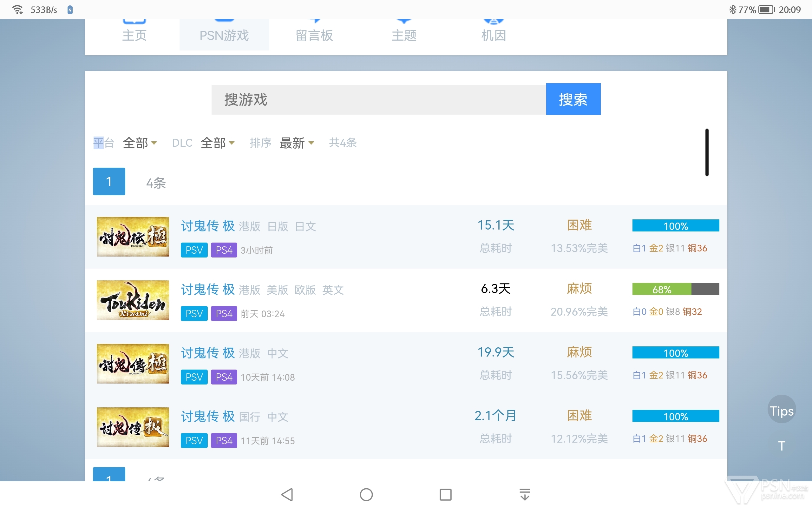Image resolution: width=812 pixels, height=508 pixels.
Task: Focus the 搜游戏 search field
Action: [x=378, y=99]
